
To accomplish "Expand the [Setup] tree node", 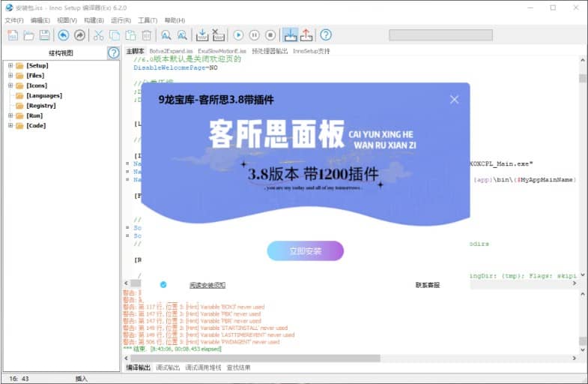I will coord(10,65).
